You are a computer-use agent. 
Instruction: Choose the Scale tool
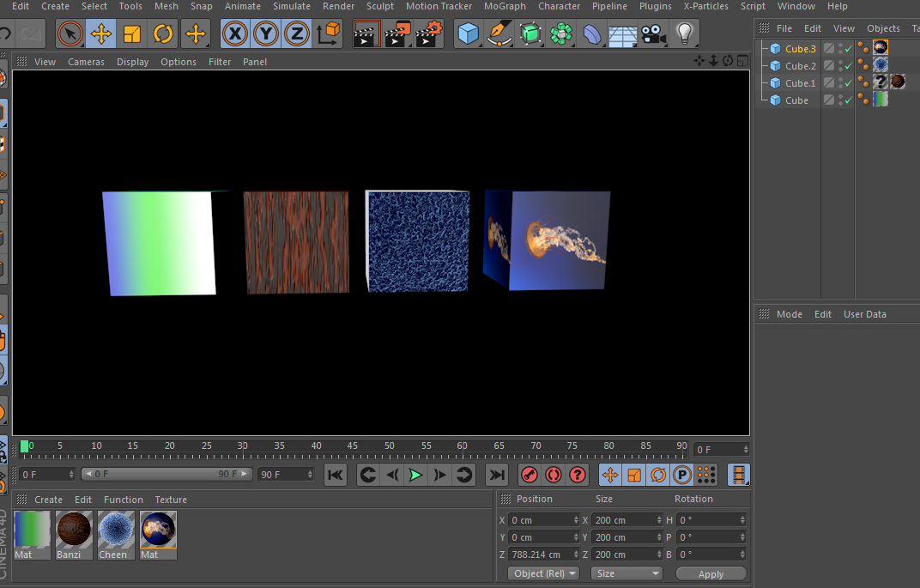tap(132, 34)
